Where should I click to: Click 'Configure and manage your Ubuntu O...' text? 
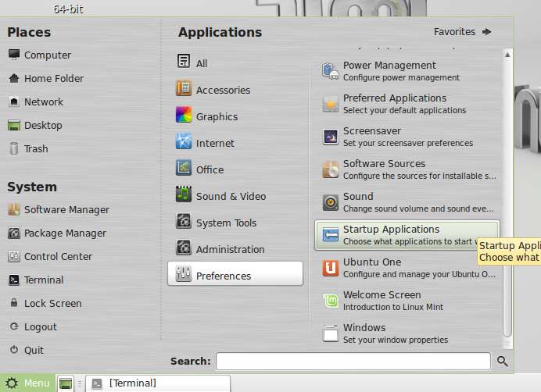pos(419,274)
